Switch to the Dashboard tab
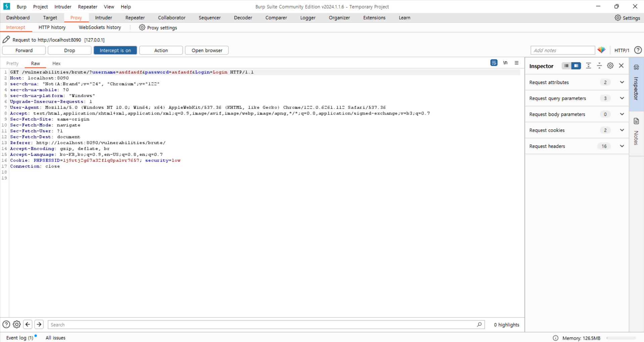This screenshot has height=342, width=644. point(18,18)
